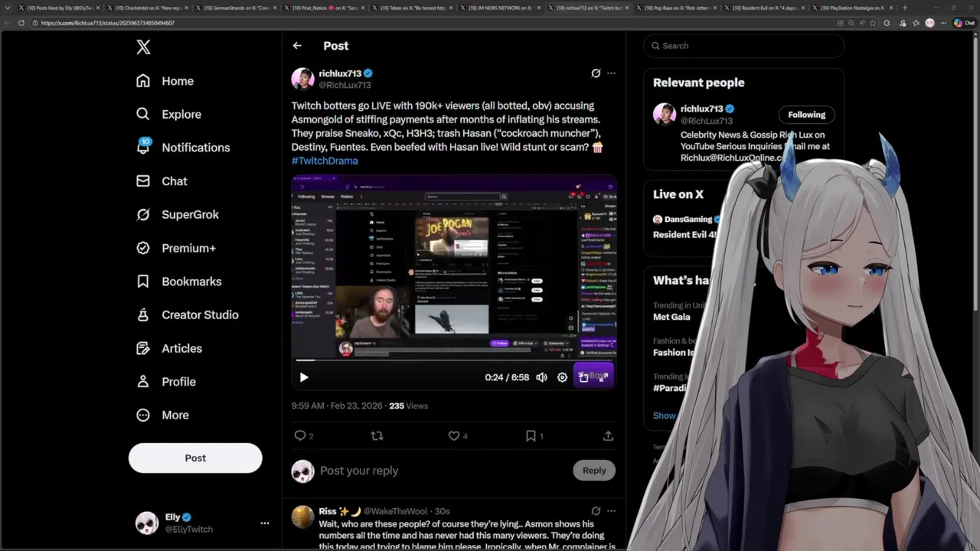This screenshot has width=980, height=551.
Task: Click the repost icon under the post
Action: 377,435
